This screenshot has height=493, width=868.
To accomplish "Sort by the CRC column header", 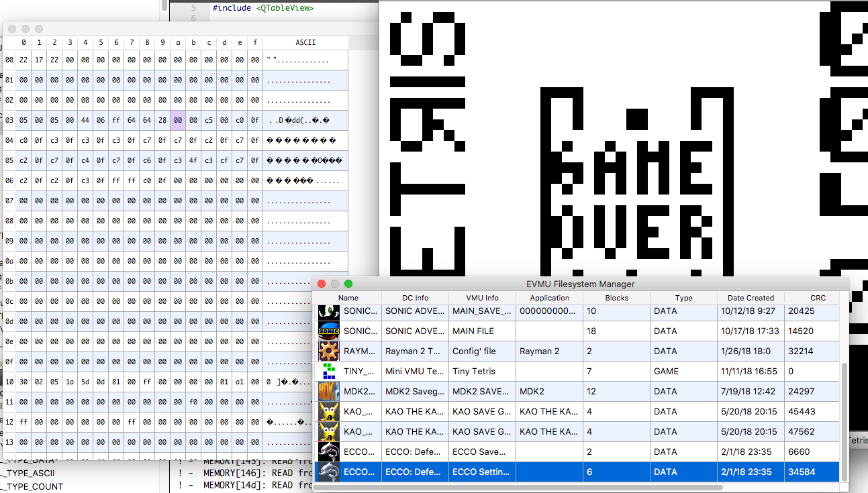I will 818,298.
